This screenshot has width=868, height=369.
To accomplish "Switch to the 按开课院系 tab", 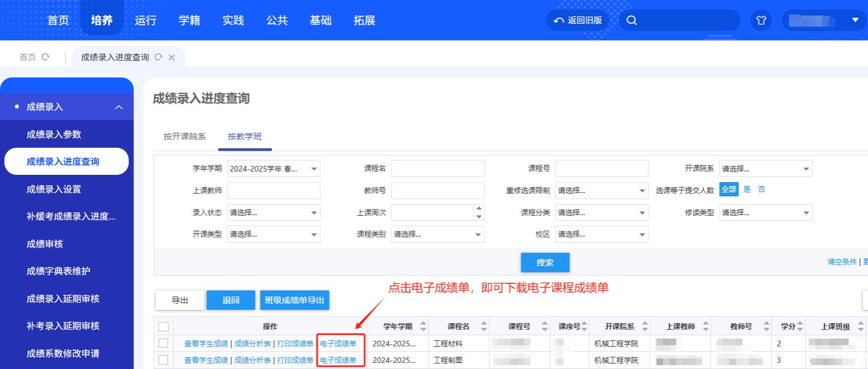I will coord(185,137).
